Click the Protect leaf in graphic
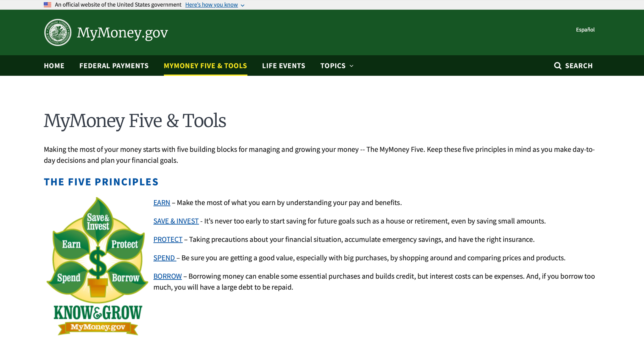Viewport: 644px width, 338px height. click(x=125, y=244)
